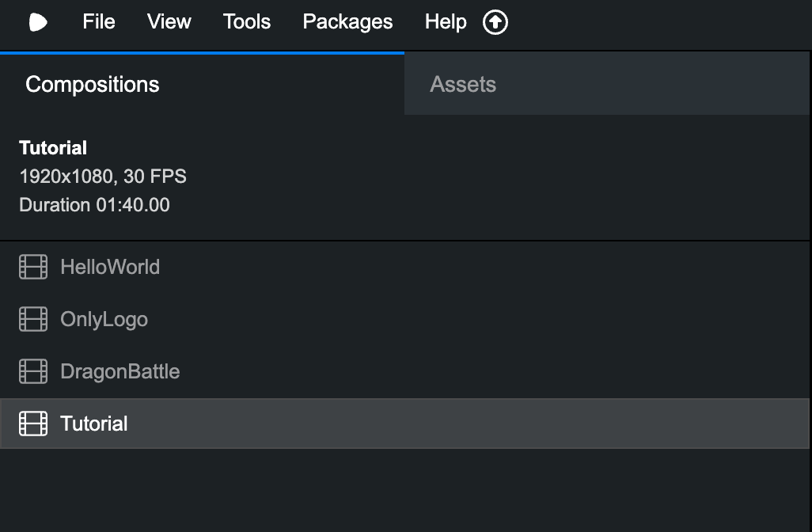Click the film icon beside HelloWorld
Image resolution: width=812 pixels, height=532 pixels.
pyautogui.click(x=33, y=267)
